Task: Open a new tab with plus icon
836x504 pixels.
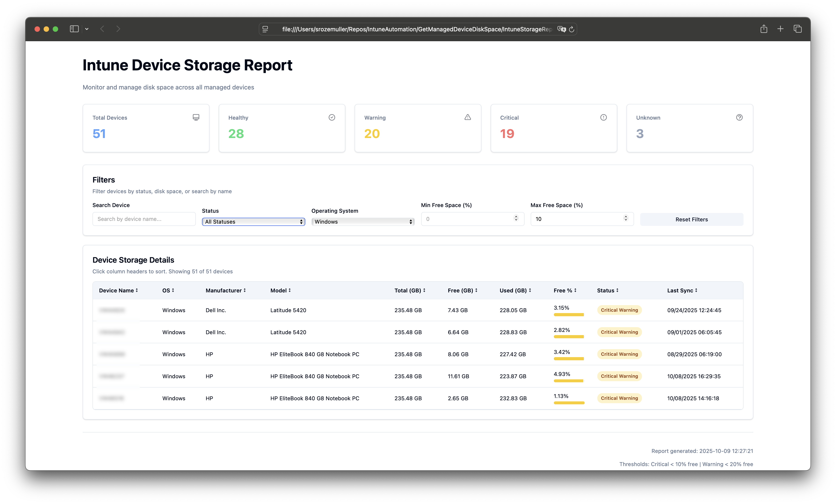Action: tap(780, 29)
